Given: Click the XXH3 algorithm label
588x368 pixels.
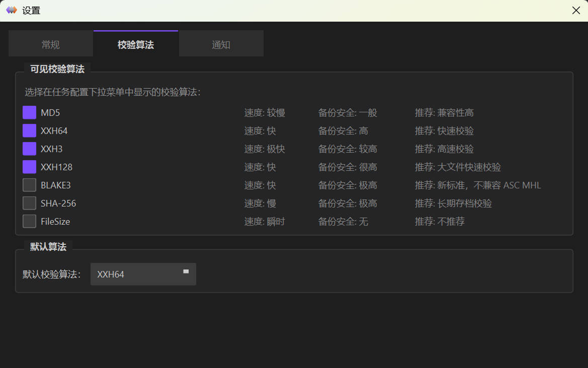Looking at the screenshot, I should pos(52,149).
